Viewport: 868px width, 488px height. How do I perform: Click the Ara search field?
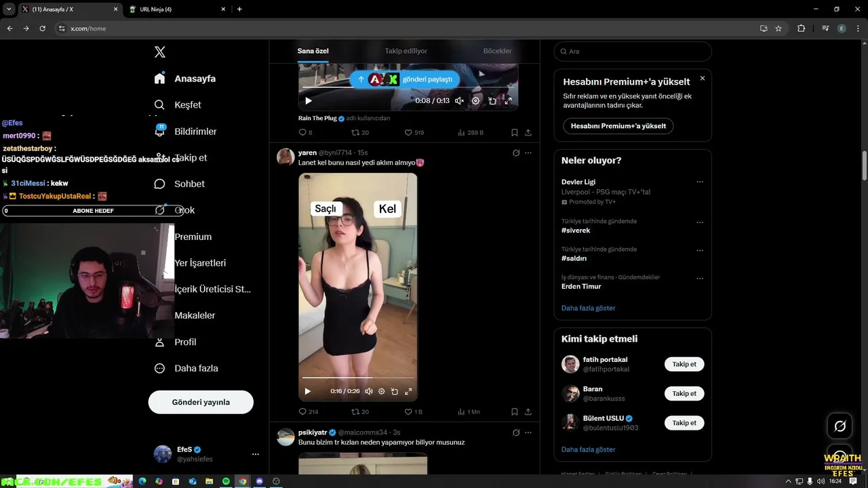click(633, 52)
